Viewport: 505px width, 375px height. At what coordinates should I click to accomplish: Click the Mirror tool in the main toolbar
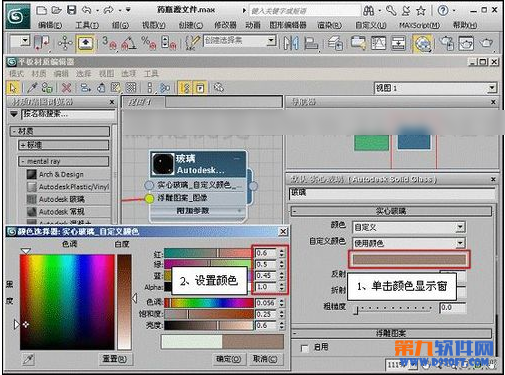pos(291,43)
